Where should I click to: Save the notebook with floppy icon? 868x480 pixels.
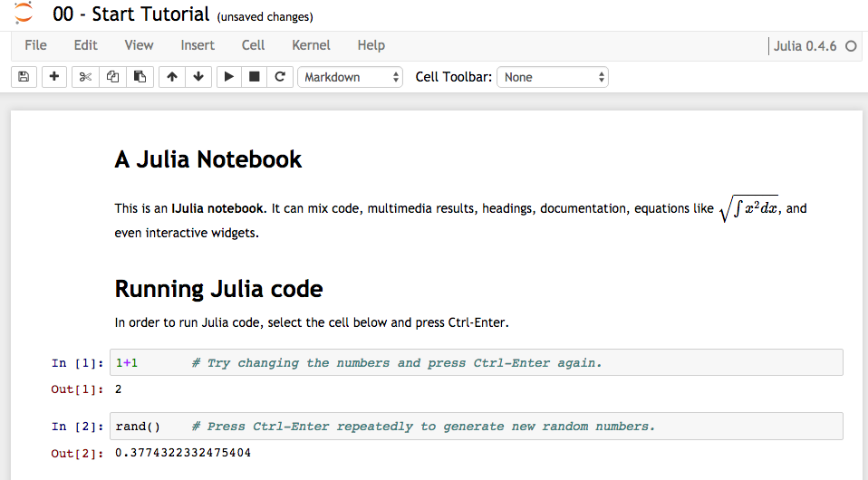(24, 77)
